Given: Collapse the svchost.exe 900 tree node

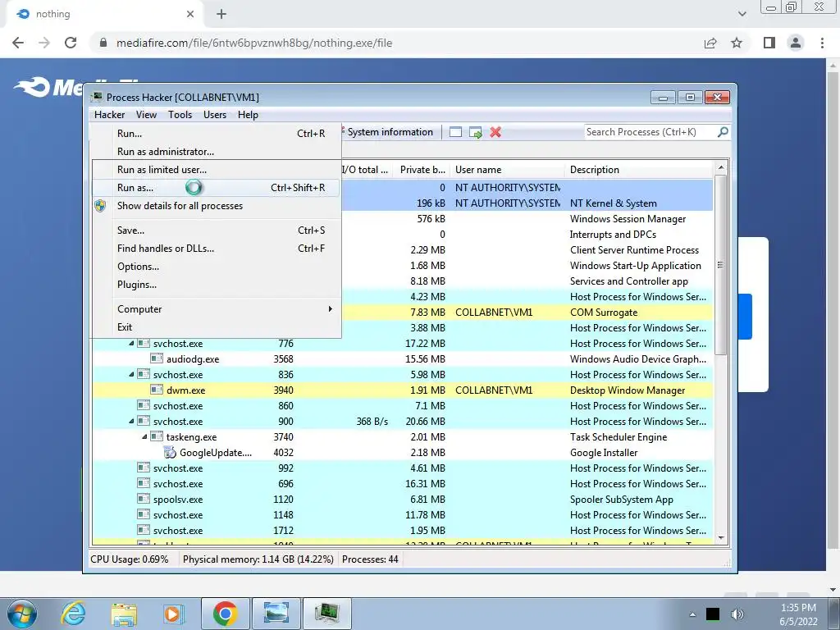Looking at the screenshot, I should click(132, 422).
